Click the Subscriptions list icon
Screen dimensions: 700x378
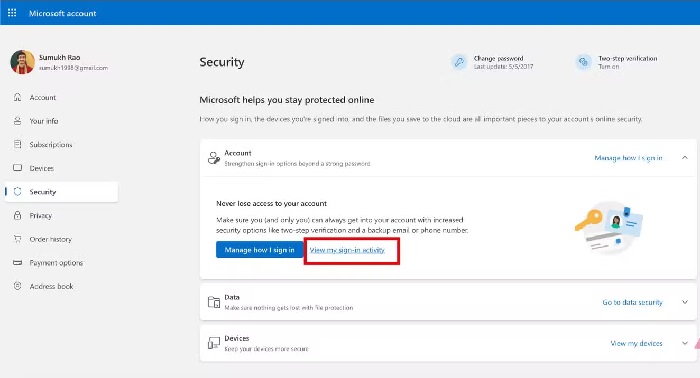(17, 144)
